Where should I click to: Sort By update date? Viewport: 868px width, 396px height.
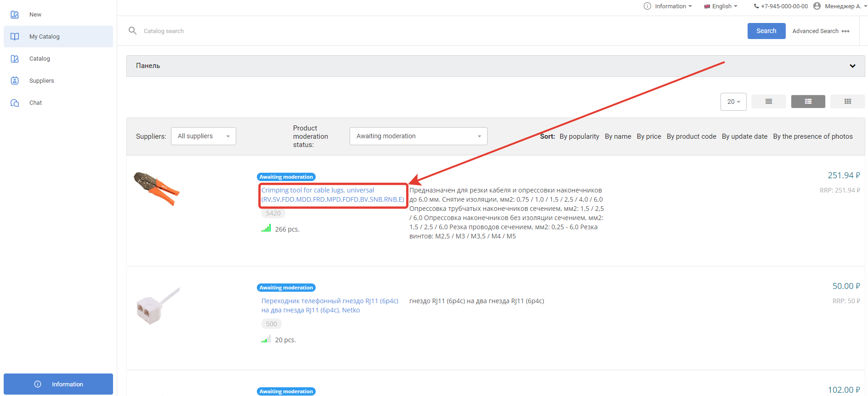tap(744, 136)
